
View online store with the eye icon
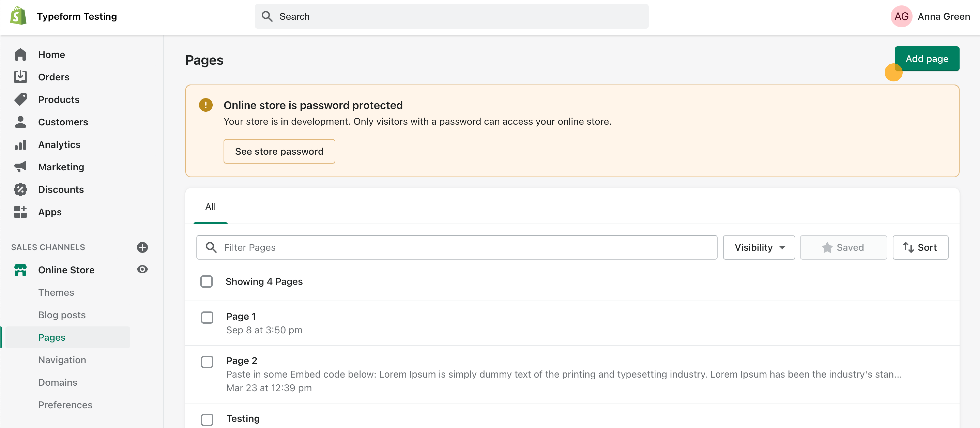pyautogui.click(x=142, y=269)
